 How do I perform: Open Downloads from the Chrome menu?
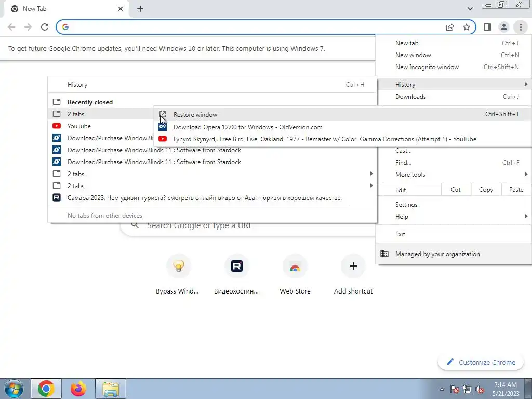[x=454, y=97]
